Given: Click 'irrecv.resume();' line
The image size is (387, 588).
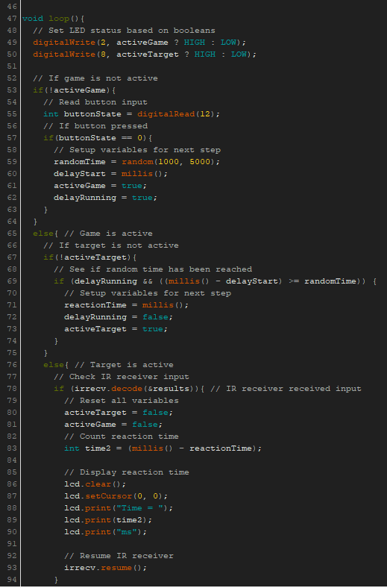Looking at the screenshot, I should pos(105,568).
